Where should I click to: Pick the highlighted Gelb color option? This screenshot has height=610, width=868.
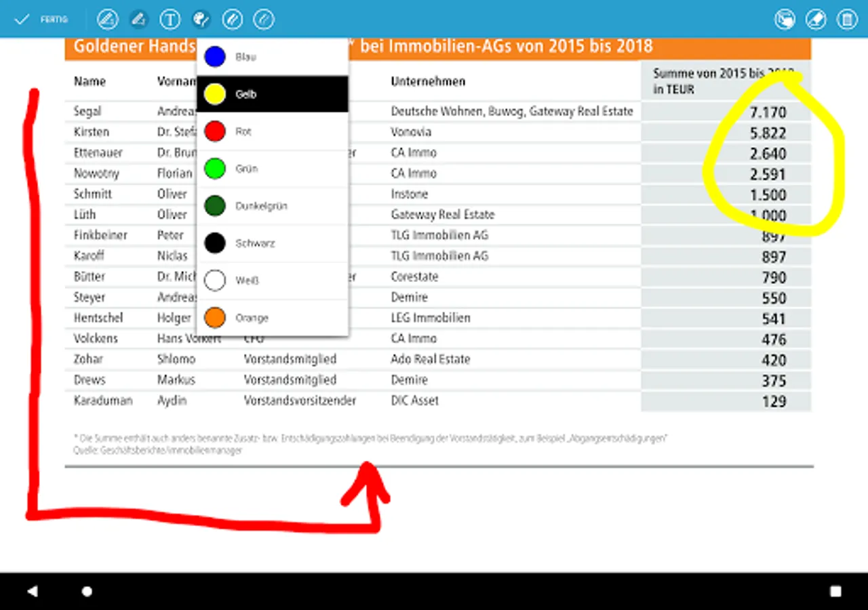coord(273,94)
